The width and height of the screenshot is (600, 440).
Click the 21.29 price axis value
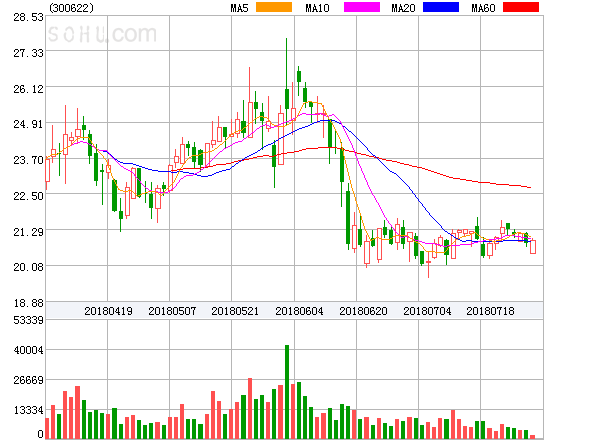click(x=28, y=232)
